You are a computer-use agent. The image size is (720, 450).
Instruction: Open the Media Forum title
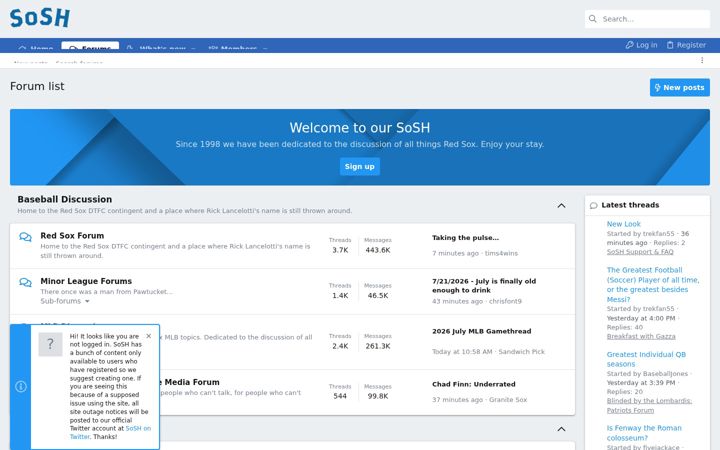[x=189, y=382]
